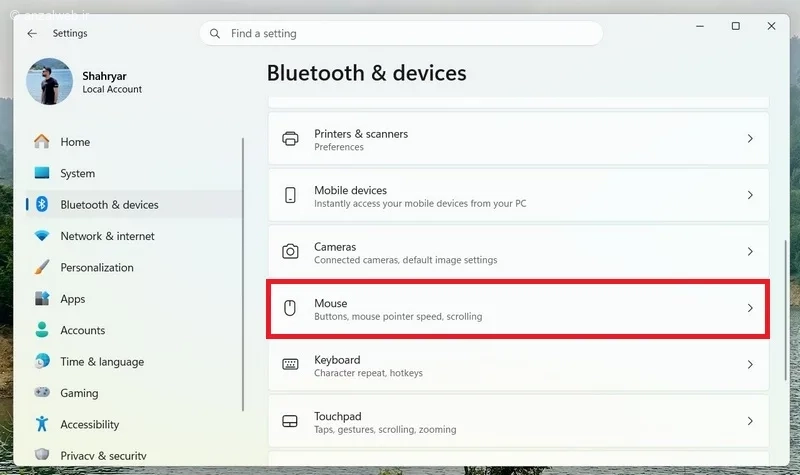This screenshot has height=475, width=800.
Task: Expand Touchpad using its right chevron
Action: tap(750, 421)
